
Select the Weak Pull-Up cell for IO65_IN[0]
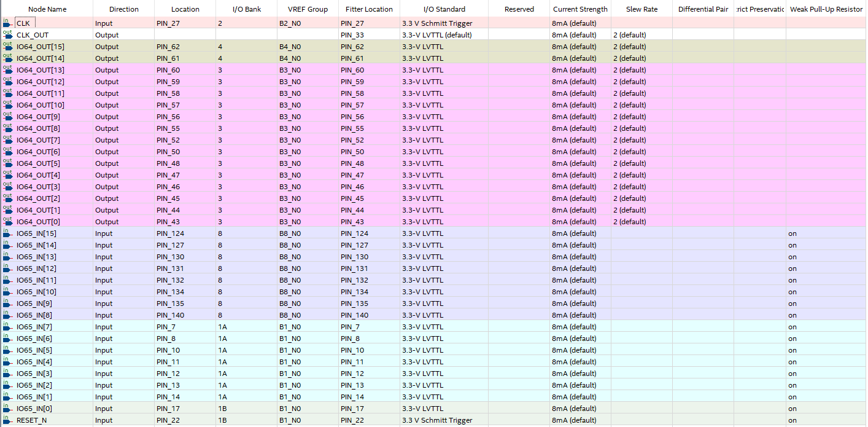click(826, 408)
